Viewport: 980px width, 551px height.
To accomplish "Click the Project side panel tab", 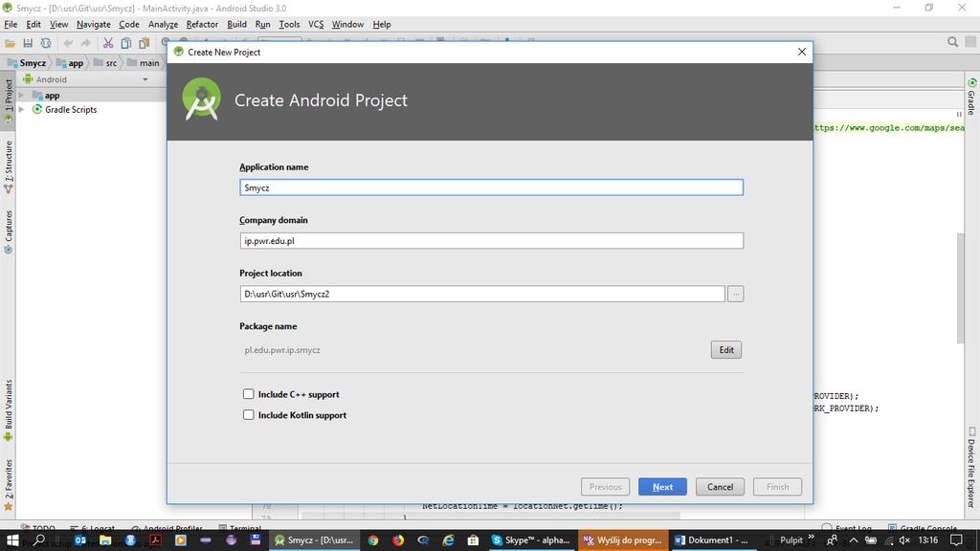I will (8, 99).
